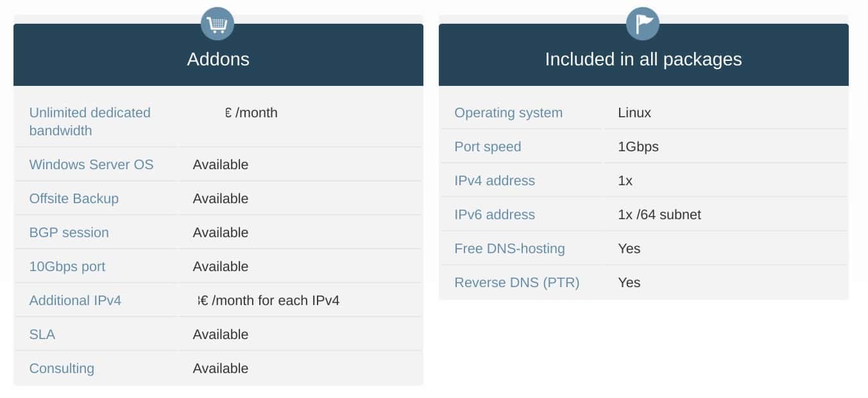Screen dimensions: 868x398
Task: Select the BGP session label
Action: [69, 233]
